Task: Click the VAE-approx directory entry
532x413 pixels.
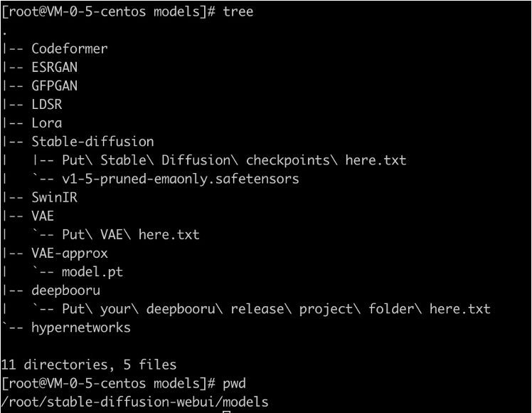Action: [70, 253]
